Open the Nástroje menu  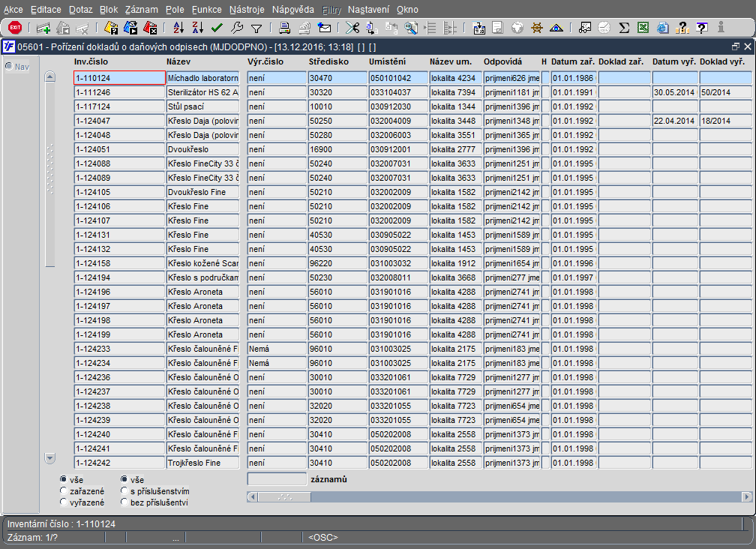[244, 10]
